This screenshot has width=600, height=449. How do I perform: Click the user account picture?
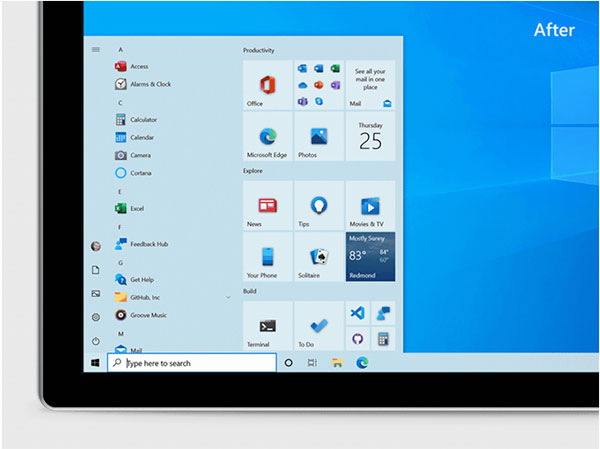96,246
